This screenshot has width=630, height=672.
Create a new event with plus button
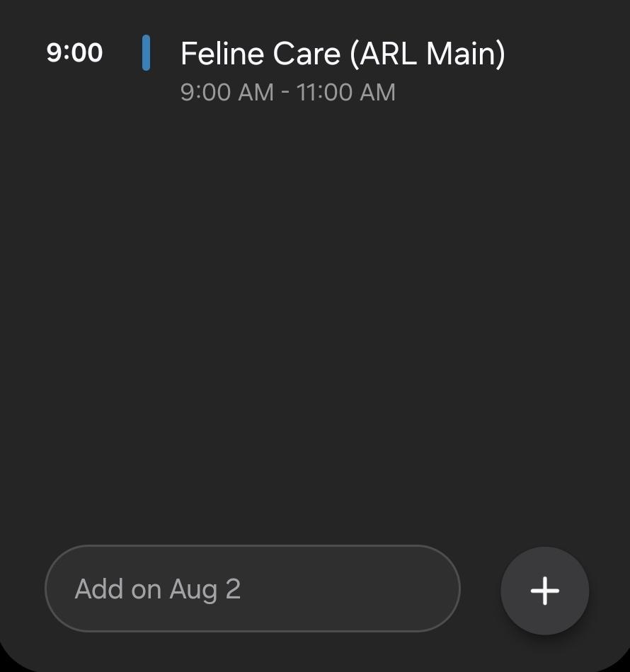[x=544, y=591]
